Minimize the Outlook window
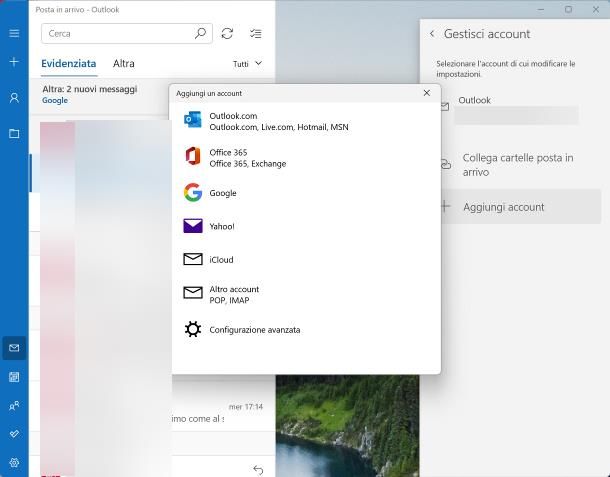610x477 pixels. click(x=541, y=9)
